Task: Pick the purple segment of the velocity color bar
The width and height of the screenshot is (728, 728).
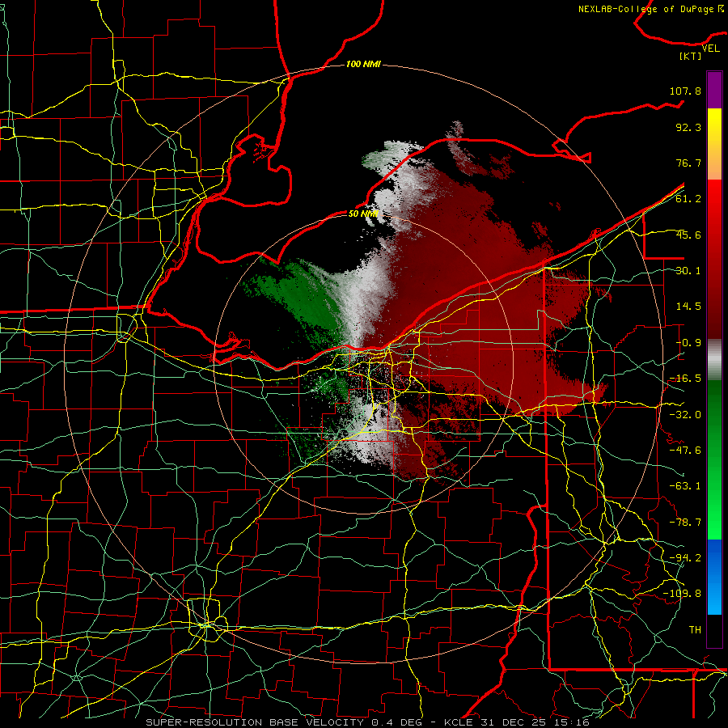Action: point(714,90)
